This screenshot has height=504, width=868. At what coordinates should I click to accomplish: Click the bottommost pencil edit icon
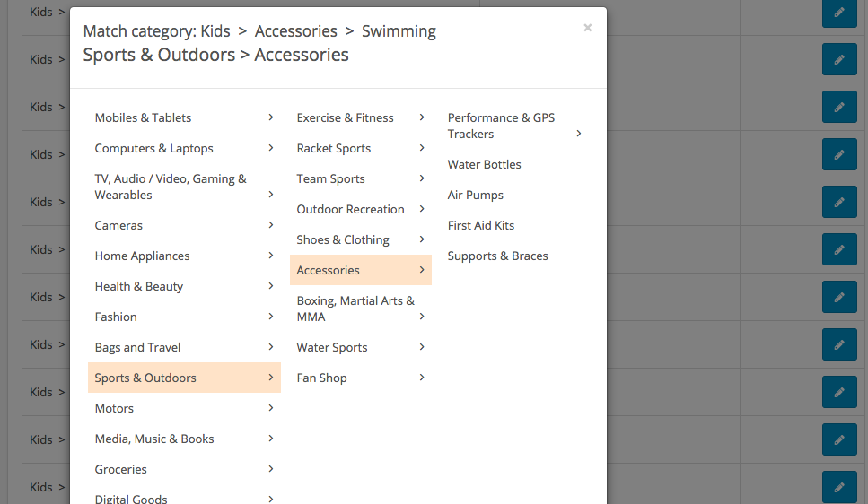point(839,487)
